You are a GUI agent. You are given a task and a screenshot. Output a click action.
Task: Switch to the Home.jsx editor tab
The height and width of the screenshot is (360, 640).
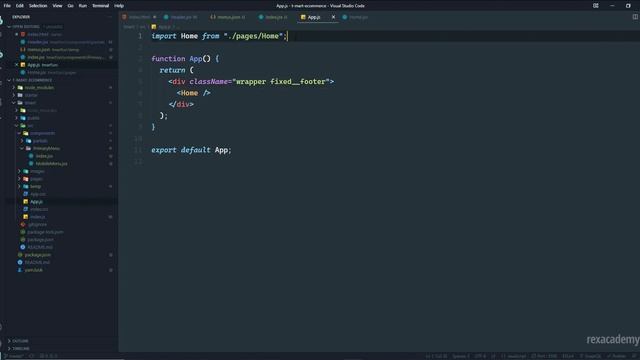coord(356,17)
